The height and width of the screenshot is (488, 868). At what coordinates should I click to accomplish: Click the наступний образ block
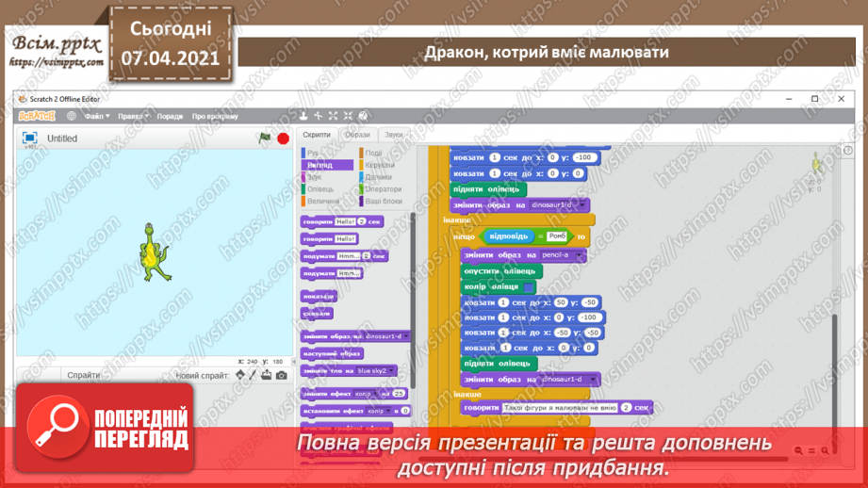[332, 353]
